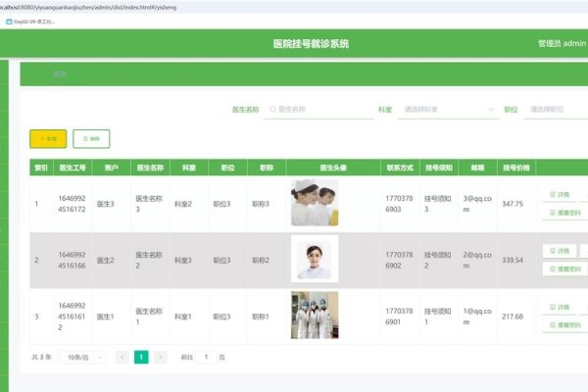588x392 pixels.
Task: Click the email cell 1@qq.com
Action: 477,317
